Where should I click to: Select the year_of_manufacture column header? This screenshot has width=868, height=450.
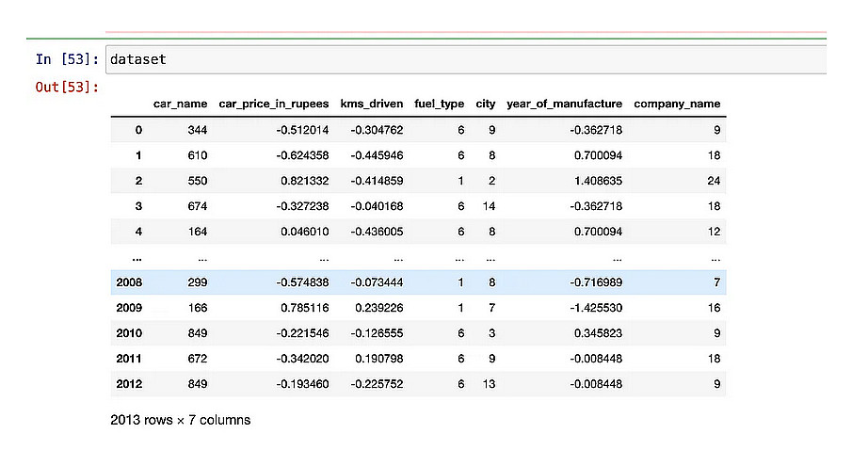pyautogui.click(x=564, y=104)
